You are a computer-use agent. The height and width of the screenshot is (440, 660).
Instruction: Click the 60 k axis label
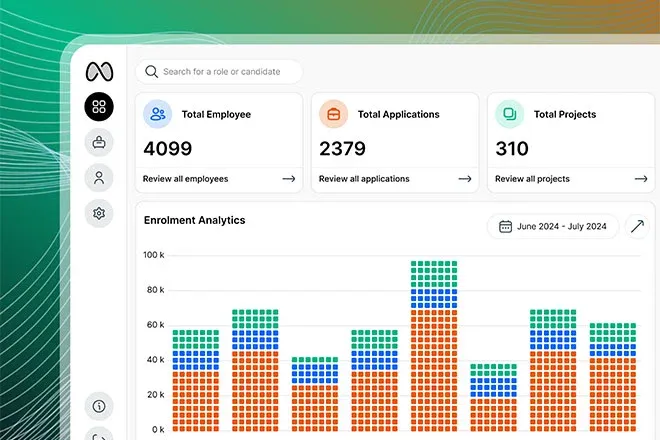(155, 325)
